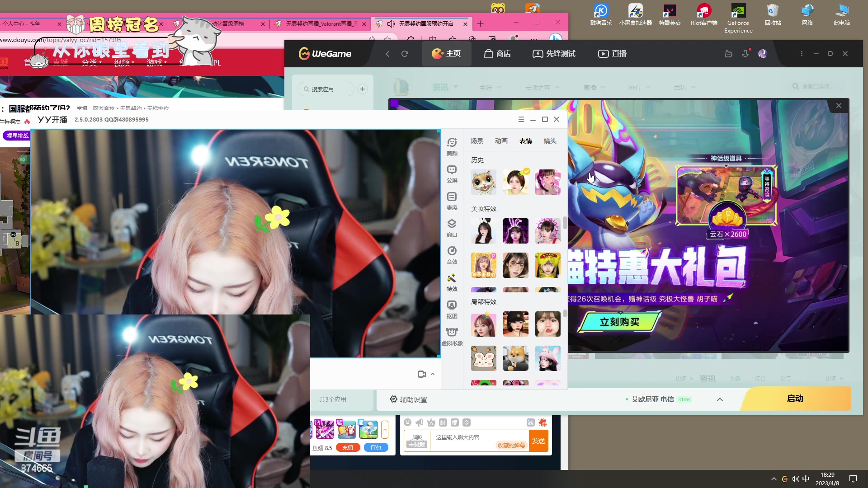This screenshot has width=868, height=488.
Task: Click the 收藏的弹幕 saved danmaku link
Action: tap(511, 445)
